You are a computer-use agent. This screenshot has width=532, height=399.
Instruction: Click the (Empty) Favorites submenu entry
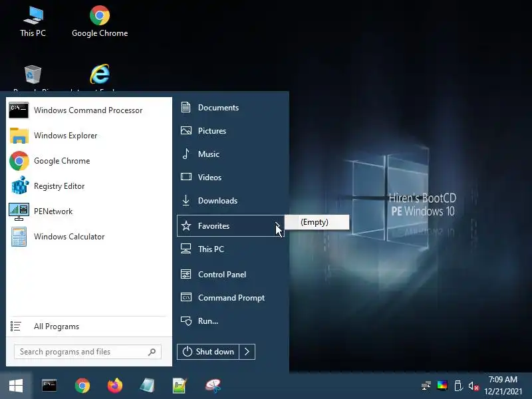click(x=317, y=222)
